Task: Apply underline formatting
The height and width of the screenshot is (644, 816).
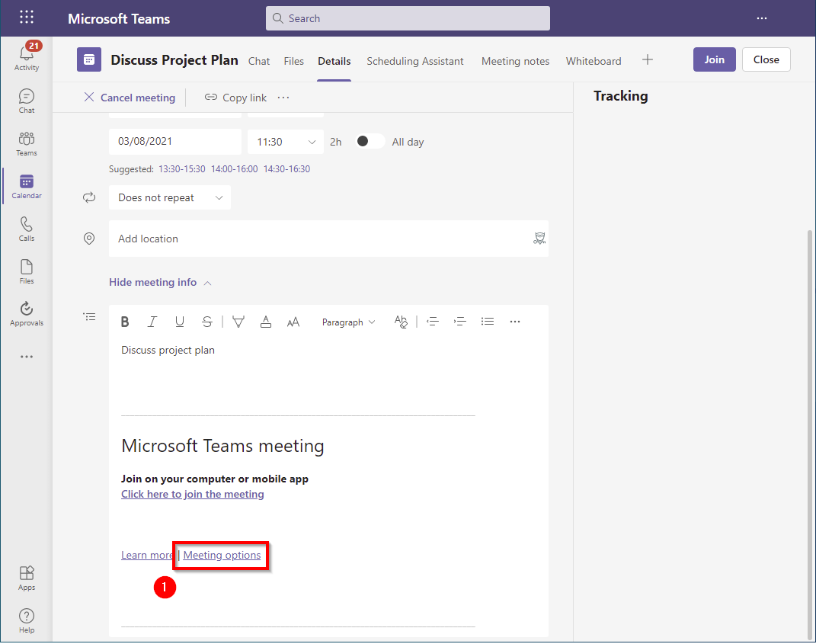Action: (x=180, y=322)
